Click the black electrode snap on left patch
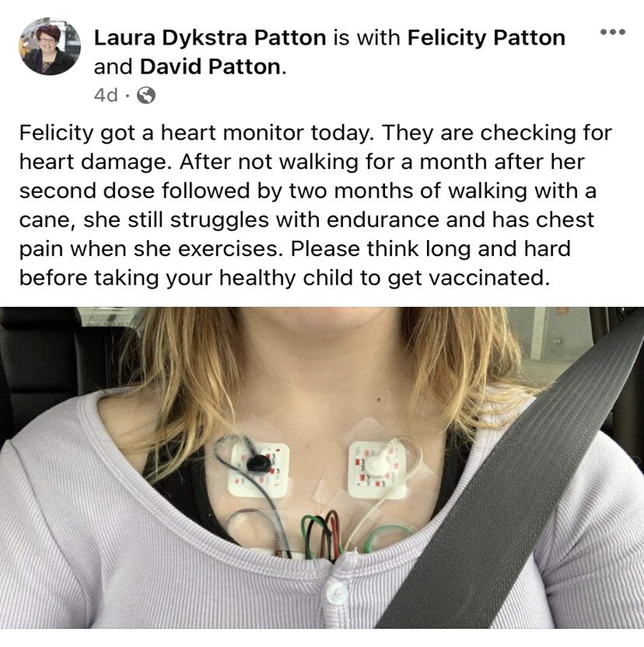Screen dimensions: 644x647 (x=257, y=464)
